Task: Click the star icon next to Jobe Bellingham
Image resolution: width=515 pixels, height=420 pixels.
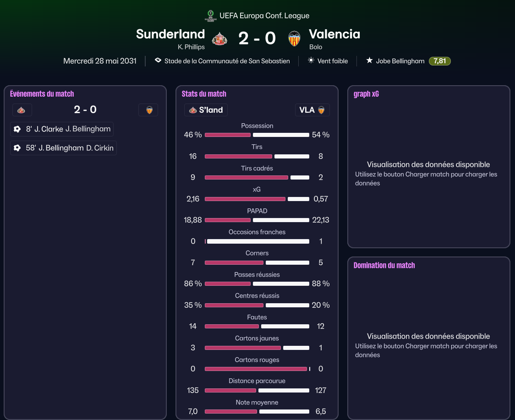Action: click(369, 60)
